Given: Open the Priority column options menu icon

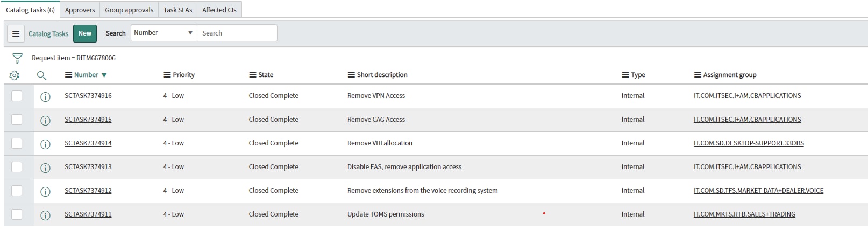Looking at the screenshot, I should tap(167, 75).
